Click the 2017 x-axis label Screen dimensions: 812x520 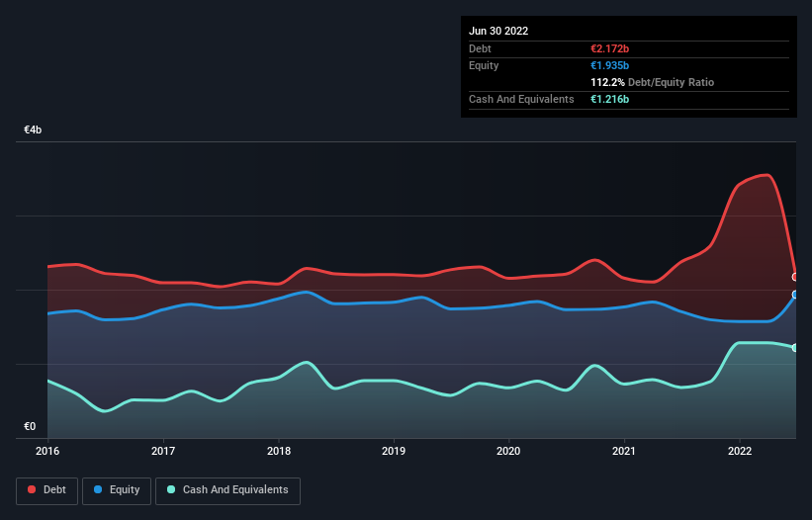(163, 451)
